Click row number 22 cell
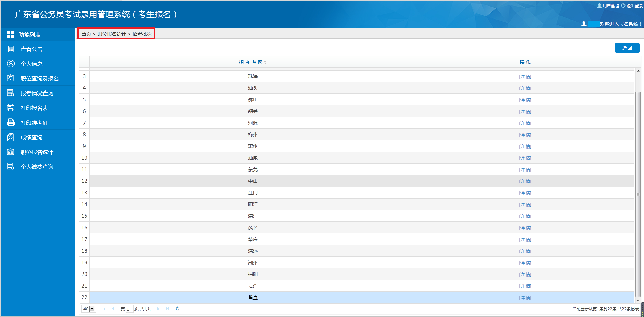The height and width of the screenshot is (317, 644). point(84,297)
